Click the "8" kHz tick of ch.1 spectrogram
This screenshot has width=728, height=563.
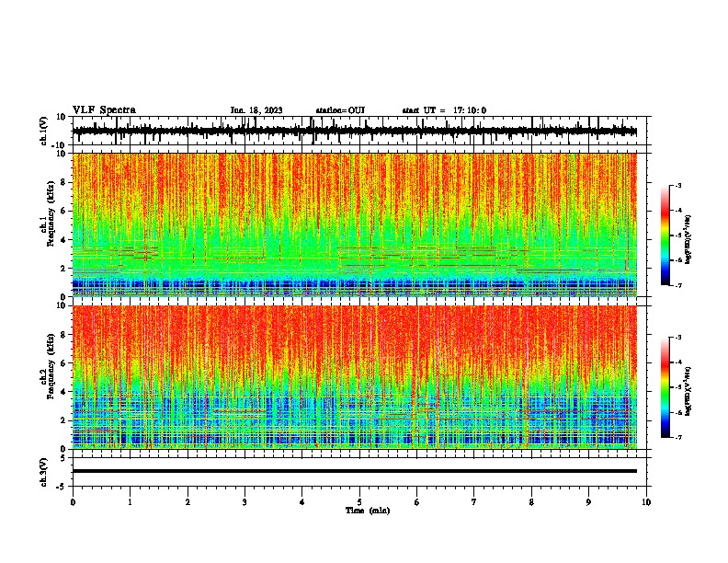point(64,182)
